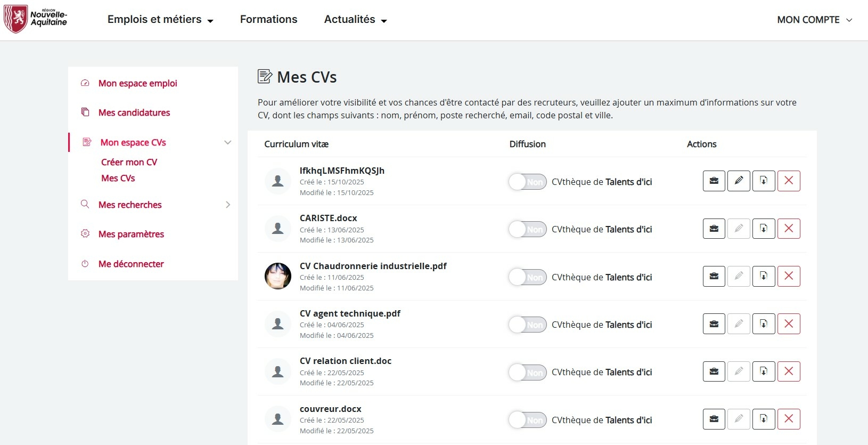Click the briefcase icon for couvreur.docx
Viewport: 868px width, 445px height.
click(x=714, y=419)
